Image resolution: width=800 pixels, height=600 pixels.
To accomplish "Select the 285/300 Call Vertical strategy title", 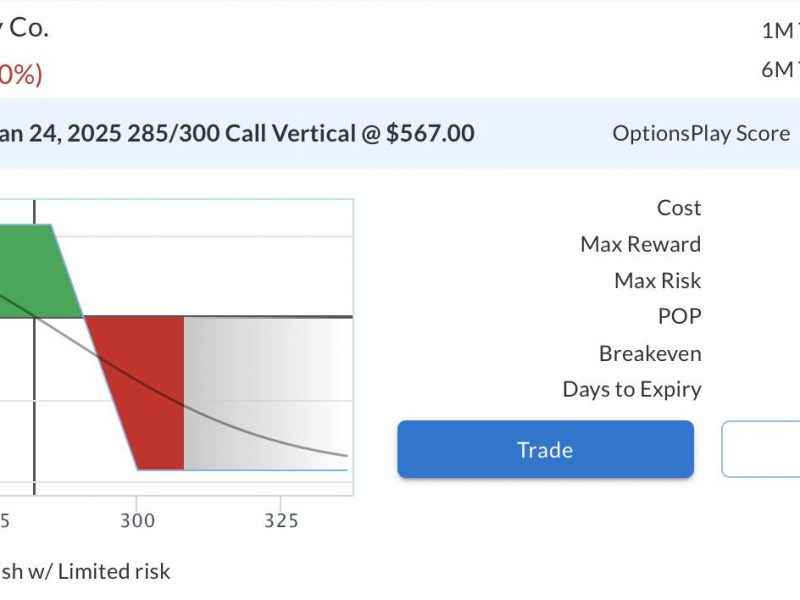I will click(237, 133).
